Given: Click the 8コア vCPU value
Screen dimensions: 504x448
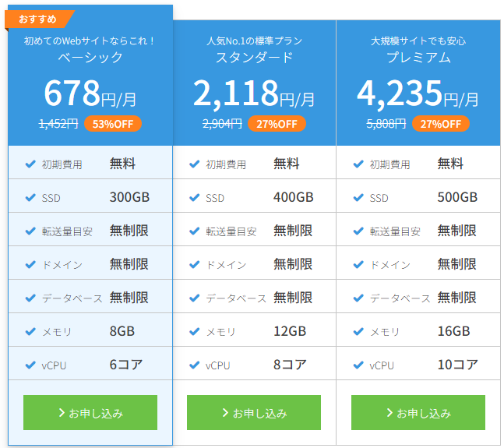Looking at the screenshot, I should click(x=290, y=365).
